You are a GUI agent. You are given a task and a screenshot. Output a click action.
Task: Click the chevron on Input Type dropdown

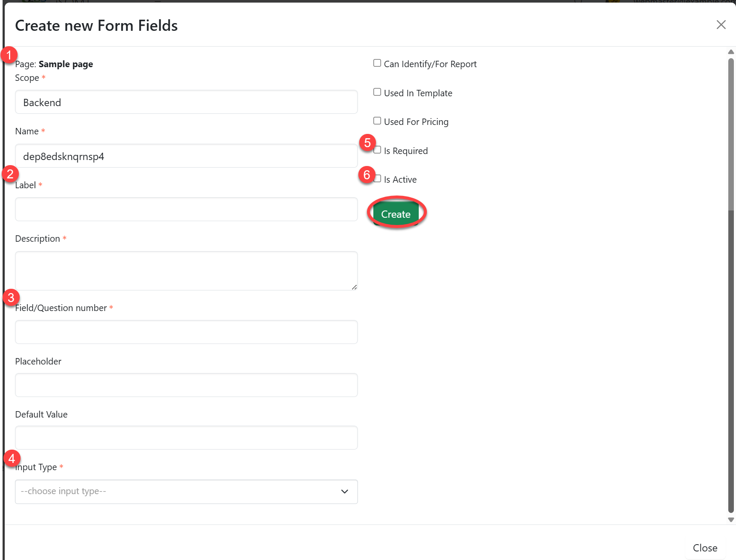(345, 492)
